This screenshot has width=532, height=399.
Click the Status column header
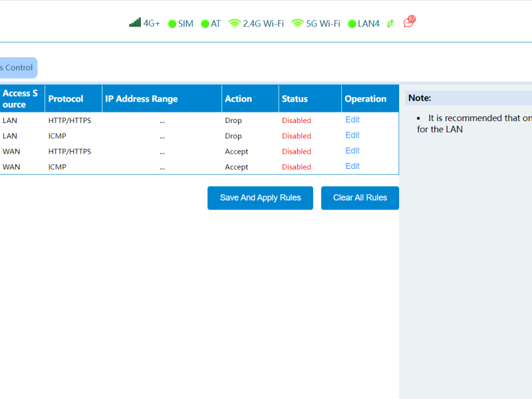pos(295,98)
